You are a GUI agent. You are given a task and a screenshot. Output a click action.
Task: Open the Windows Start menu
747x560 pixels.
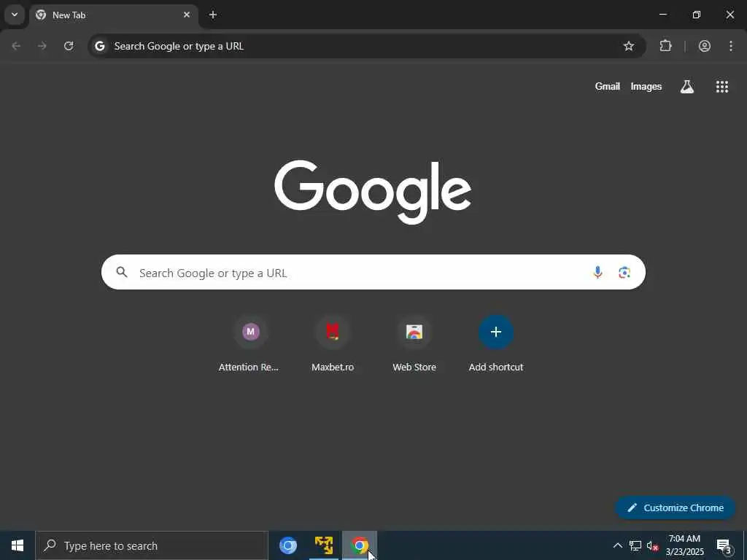click(x=18, y=545)
